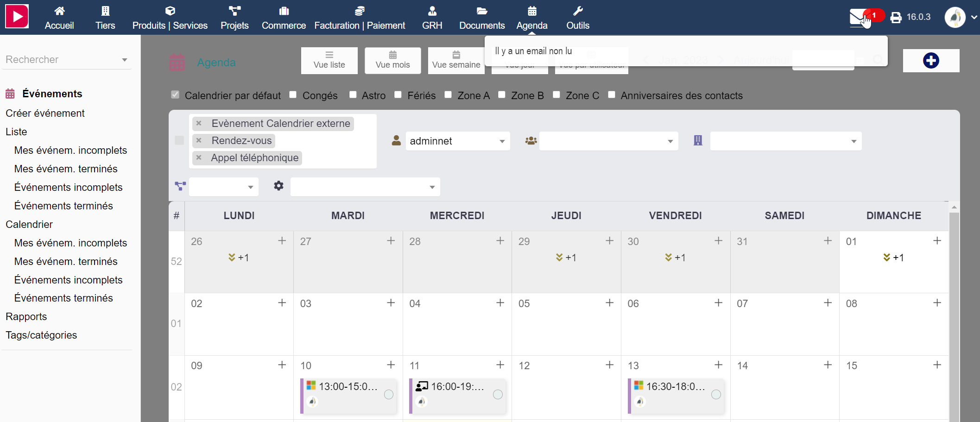Click the printer icon in top bar
The height and width of the screenshot is (422, 980).
pyautogui.click(x=896, y=18)
